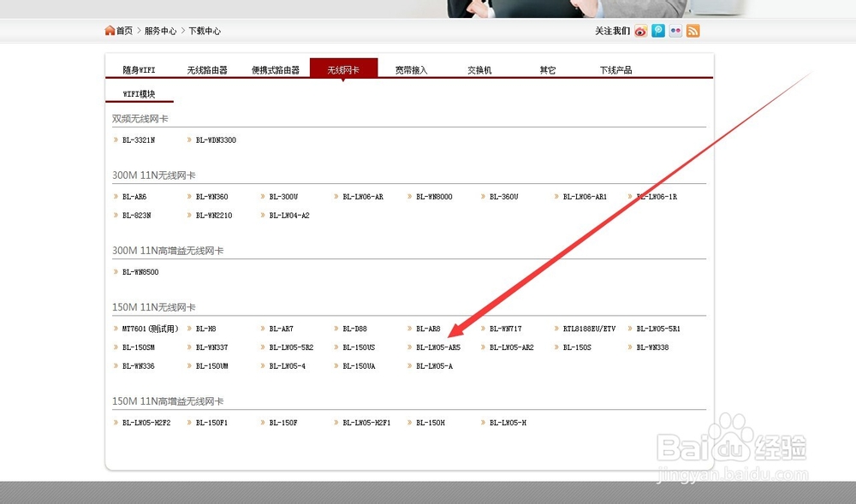Open the BL-WN360 product link
Screen dimensions: 856x504
tap(211, 197)
